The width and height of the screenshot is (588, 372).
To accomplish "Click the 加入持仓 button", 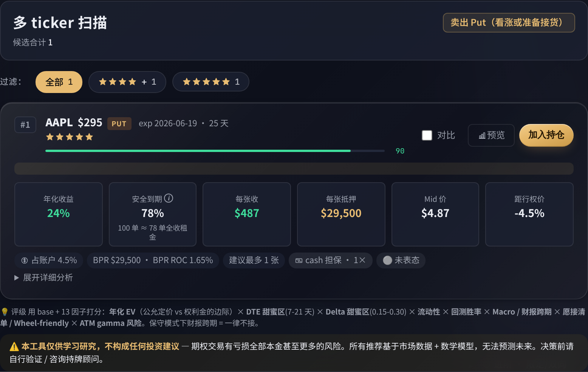I will 546,135.
